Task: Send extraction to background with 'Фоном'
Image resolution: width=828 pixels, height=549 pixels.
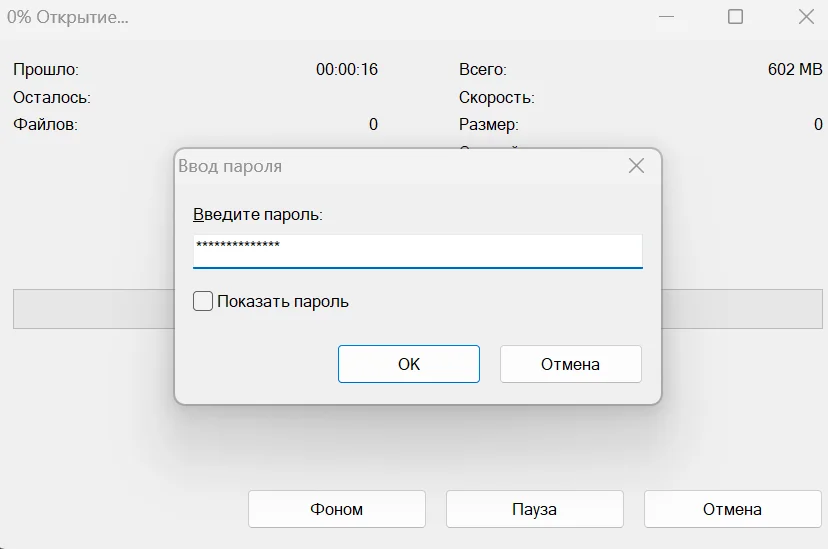Action: (337, 509)
